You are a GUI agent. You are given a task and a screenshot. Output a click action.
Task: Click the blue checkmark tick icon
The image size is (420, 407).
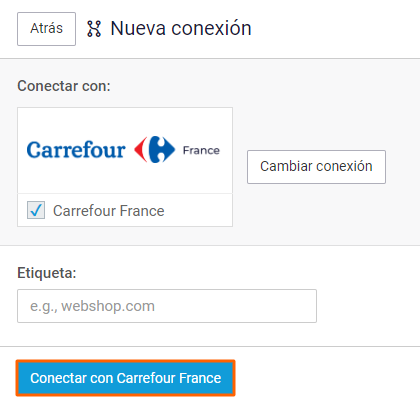click(x=36, y=210)
